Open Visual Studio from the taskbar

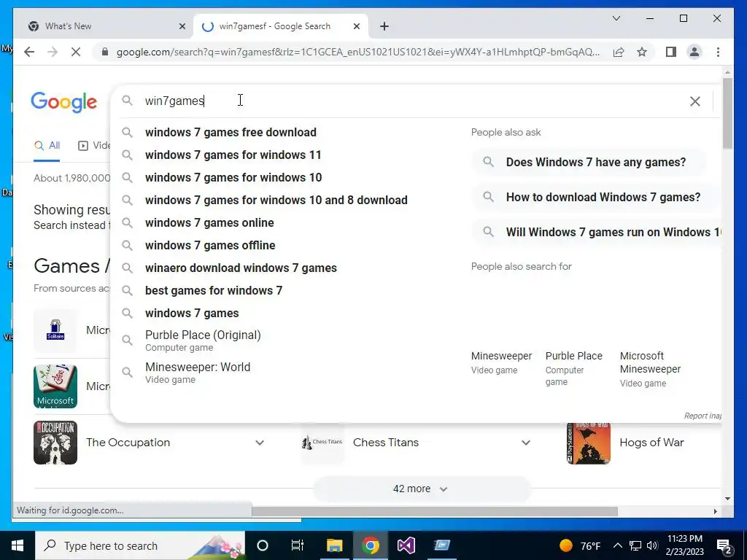click(406, 545)
